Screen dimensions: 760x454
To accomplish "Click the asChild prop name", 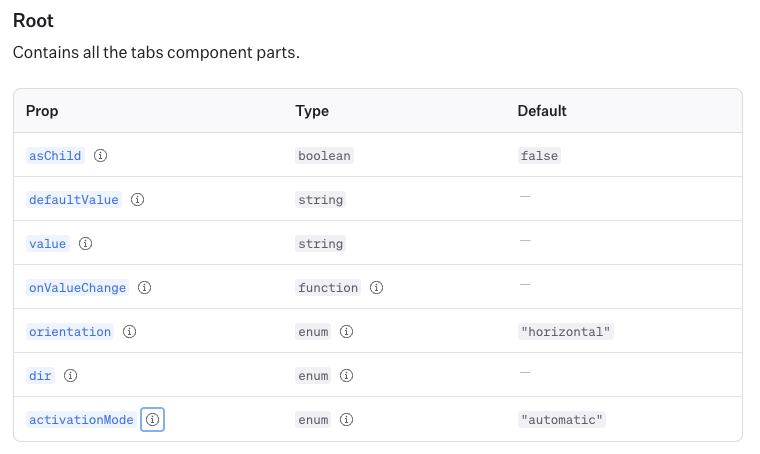I will [55, 156].
